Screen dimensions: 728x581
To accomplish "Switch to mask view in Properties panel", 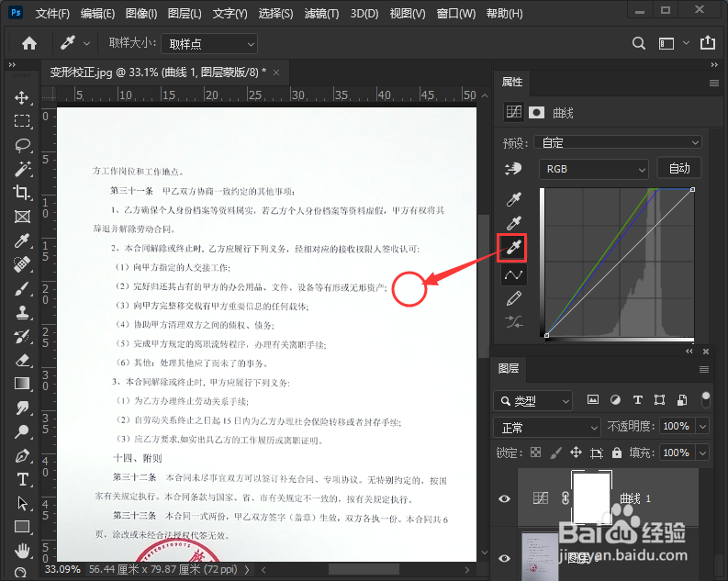I will [x=536, y=112].
